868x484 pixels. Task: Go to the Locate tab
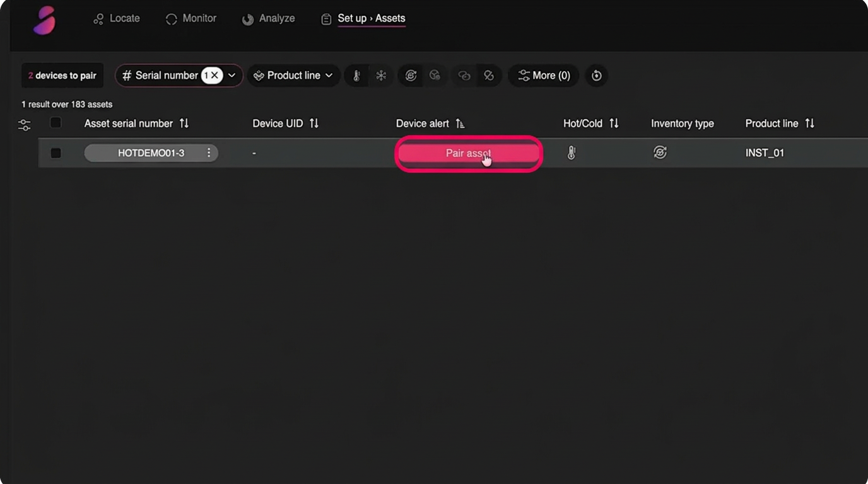pyautogui.click(x=117, y=18)
